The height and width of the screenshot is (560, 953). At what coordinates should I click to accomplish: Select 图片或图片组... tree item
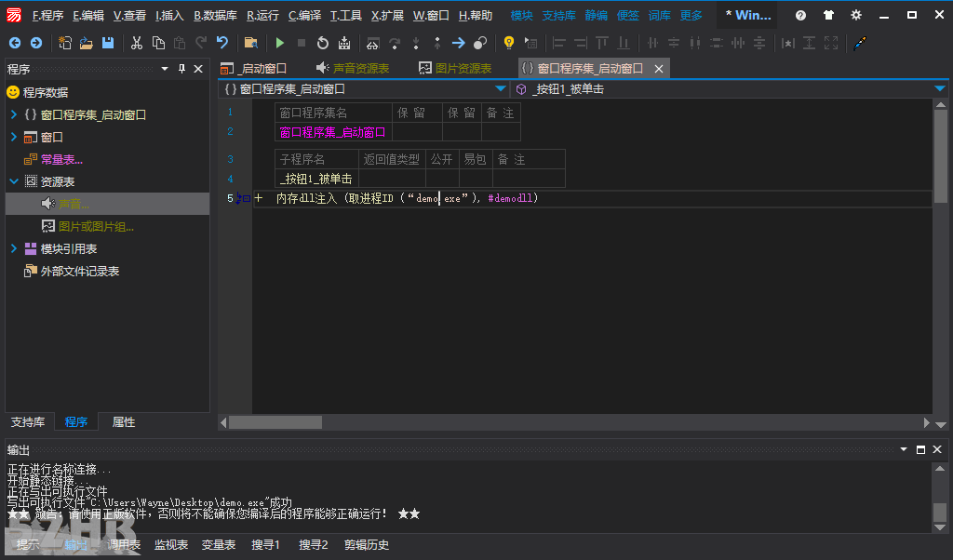[96, 227]
